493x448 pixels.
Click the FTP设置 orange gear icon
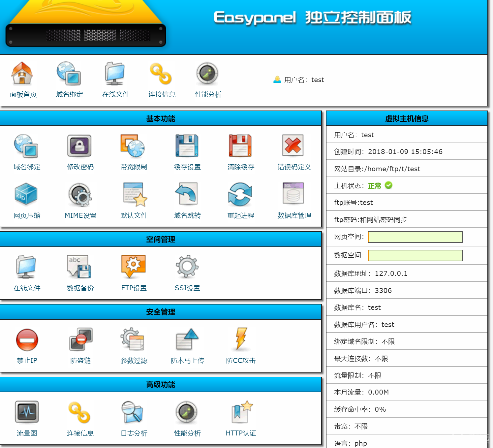pos(134,267)
